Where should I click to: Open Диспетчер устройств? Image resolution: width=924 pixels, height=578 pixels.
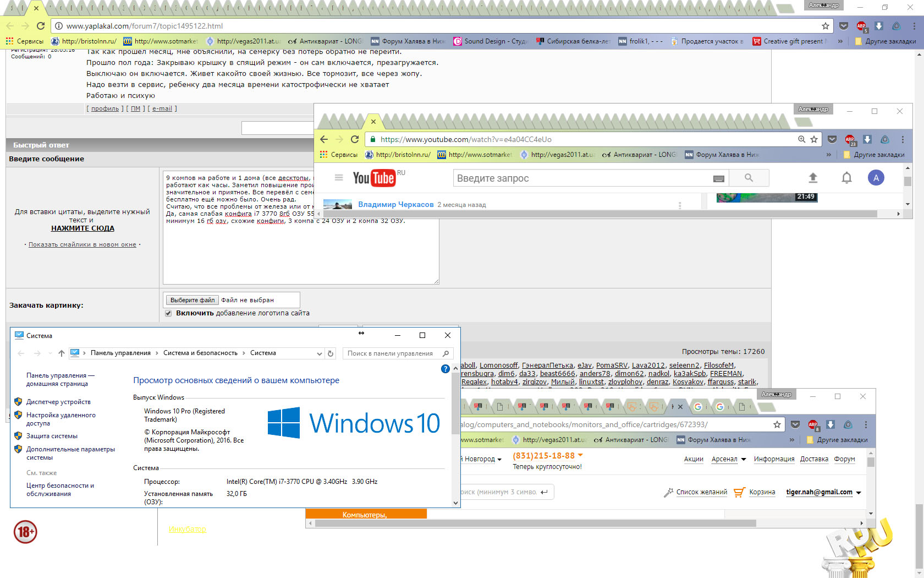(x=58, y=402)
